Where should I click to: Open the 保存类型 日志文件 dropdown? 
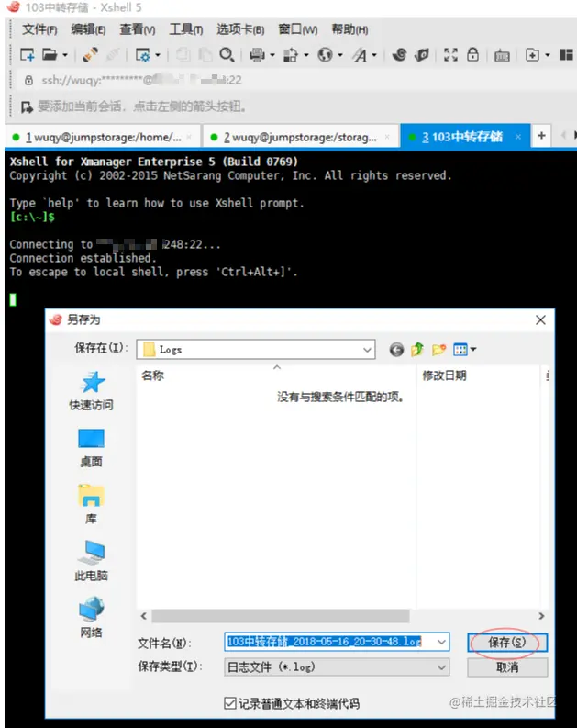(x=337, y=667)
